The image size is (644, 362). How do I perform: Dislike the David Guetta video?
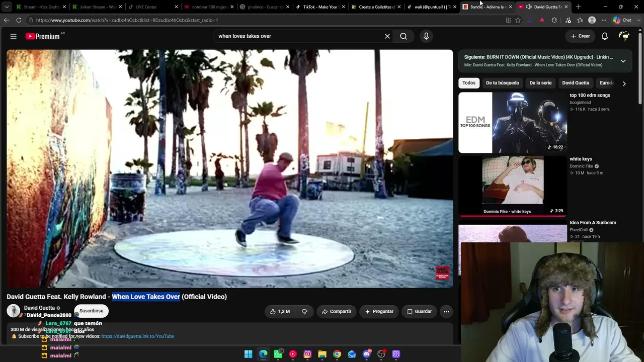[x=305, y=312]
